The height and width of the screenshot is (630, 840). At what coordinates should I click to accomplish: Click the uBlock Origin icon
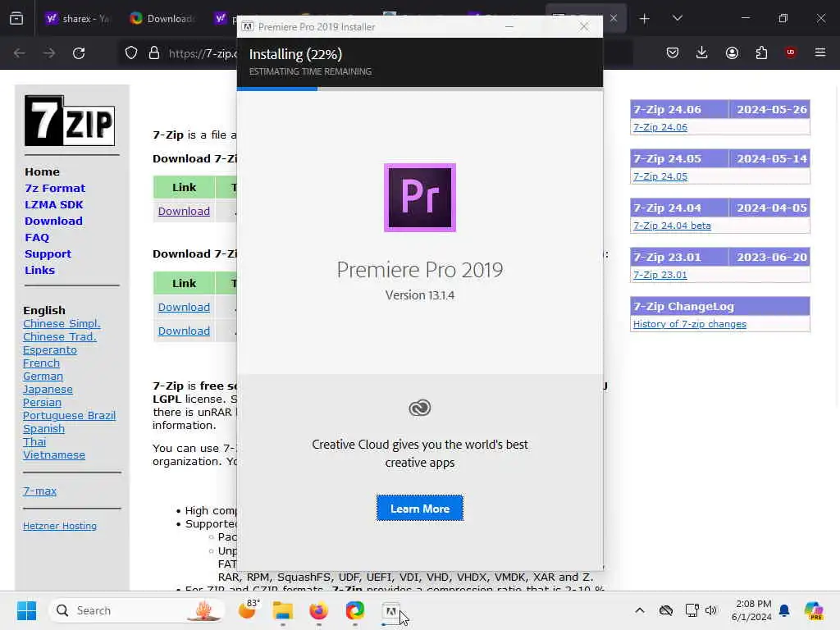pos(791,52)
